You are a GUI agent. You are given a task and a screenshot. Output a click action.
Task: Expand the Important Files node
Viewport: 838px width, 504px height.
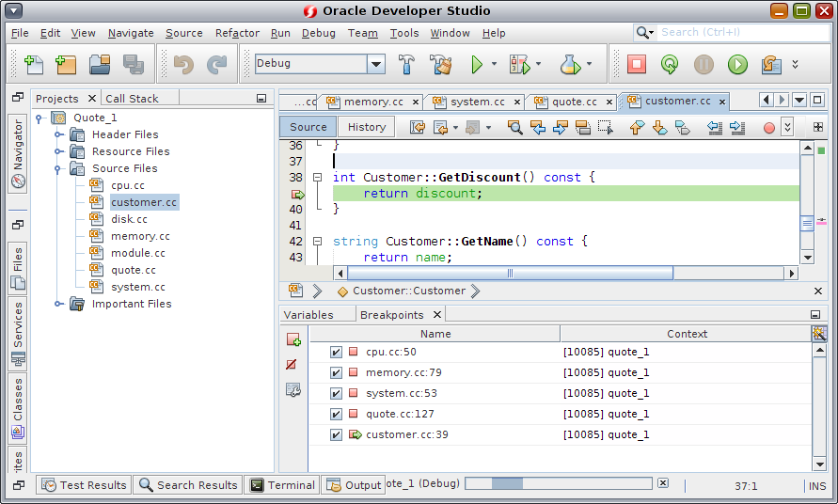tap(59, 304)
